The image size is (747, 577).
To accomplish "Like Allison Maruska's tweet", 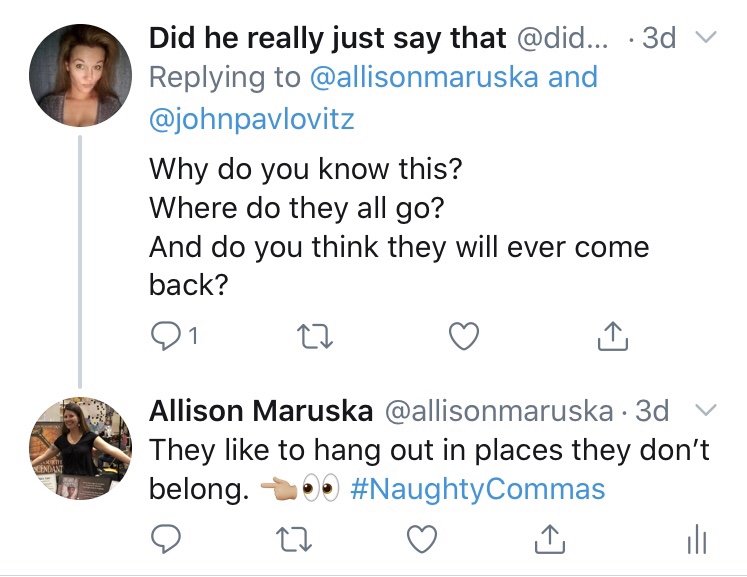I will pos(423,540).
